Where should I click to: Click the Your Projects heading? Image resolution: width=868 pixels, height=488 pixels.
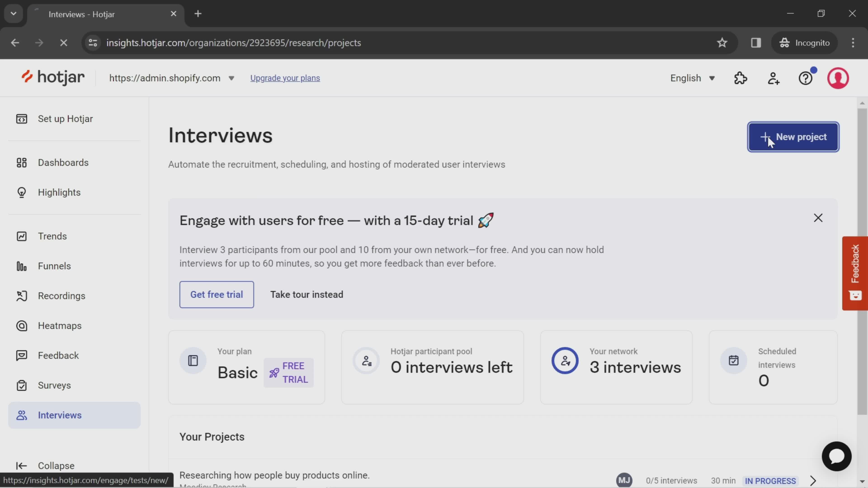point(212,437)
